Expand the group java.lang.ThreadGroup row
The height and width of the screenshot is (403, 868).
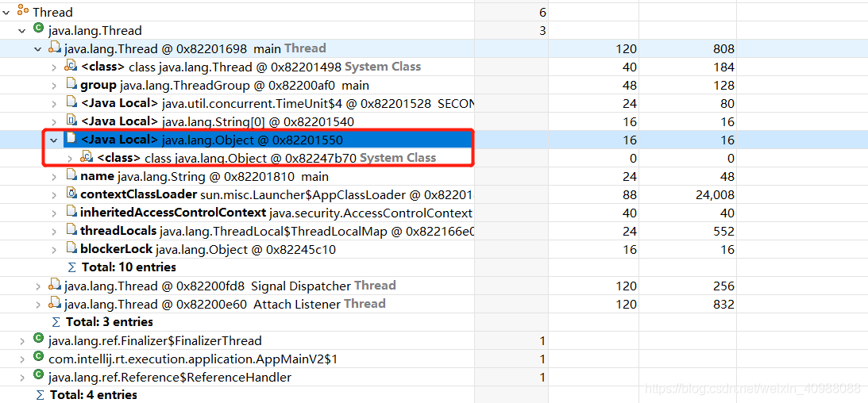tap(54, 86)
